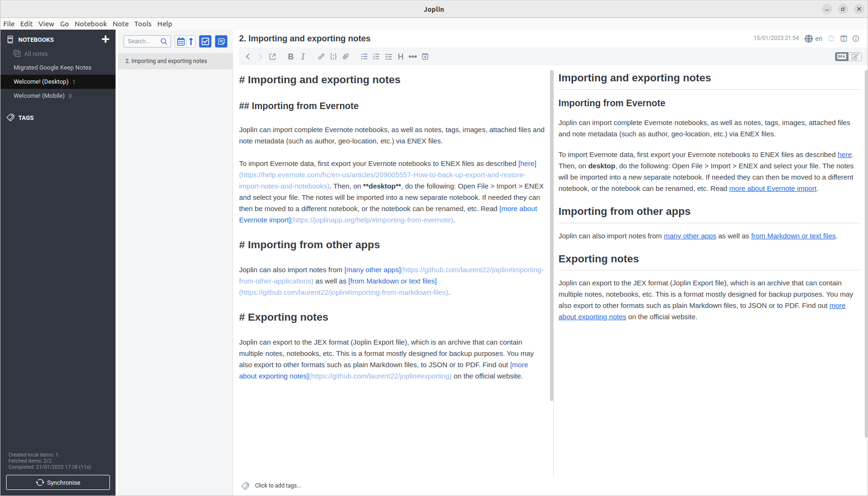Apply bold formatting
The width and height of the screenshot is (868, 496).
pos(291,56)
